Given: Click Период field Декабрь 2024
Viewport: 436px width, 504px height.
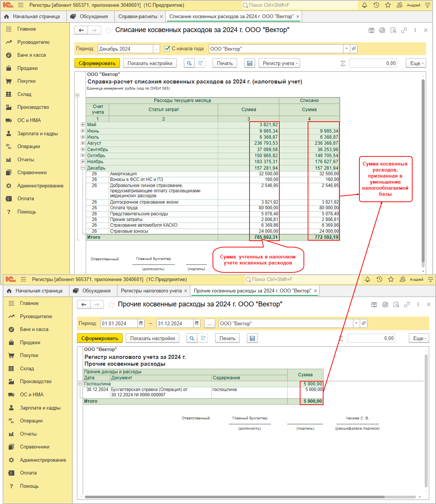Looking at the screenshot, I should pyautogui.click(x=125, y=49).
